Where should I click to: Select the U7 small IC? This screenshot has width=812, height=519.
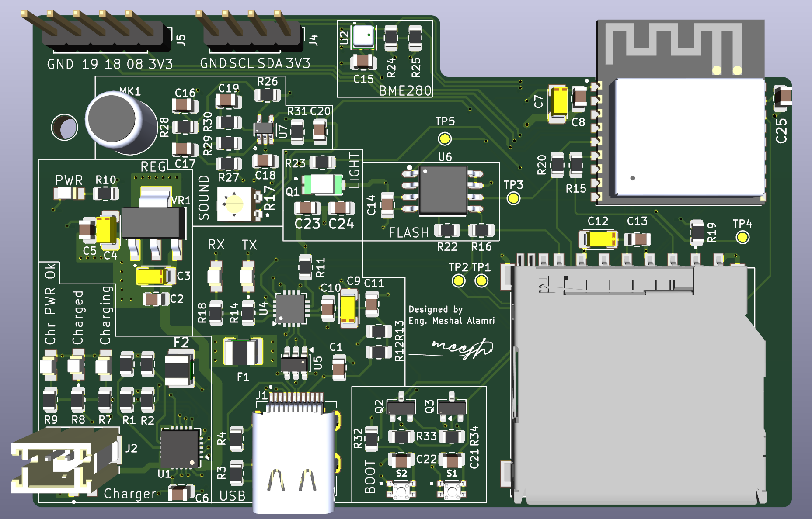point(265,129)
